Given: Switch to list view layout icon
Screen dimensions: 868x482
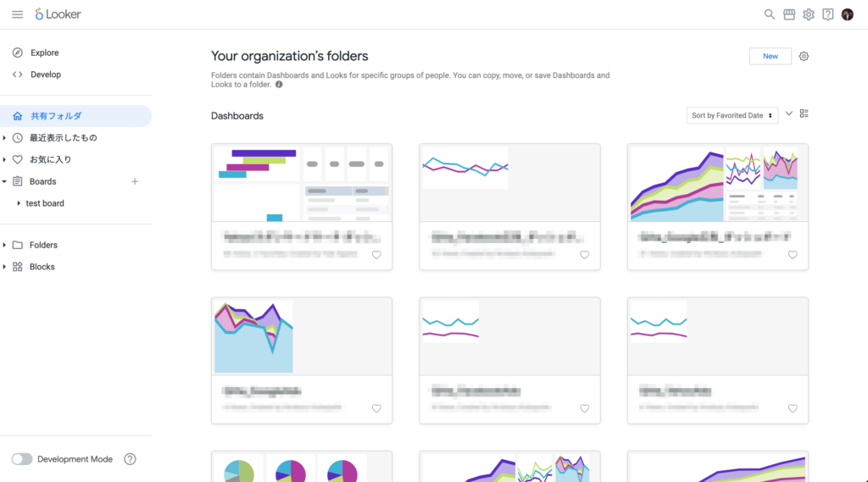Looking at the screenshot, I should [804, 114].
